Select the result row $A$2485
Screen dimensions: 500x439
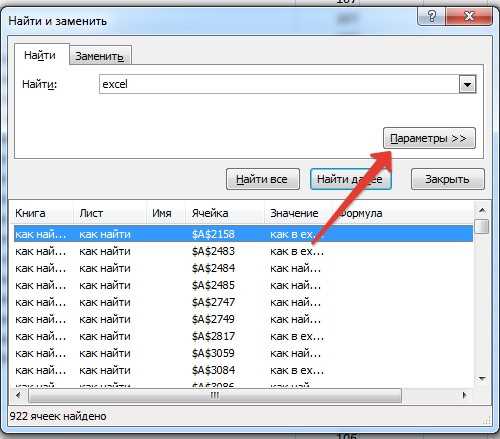click(243, 285)
